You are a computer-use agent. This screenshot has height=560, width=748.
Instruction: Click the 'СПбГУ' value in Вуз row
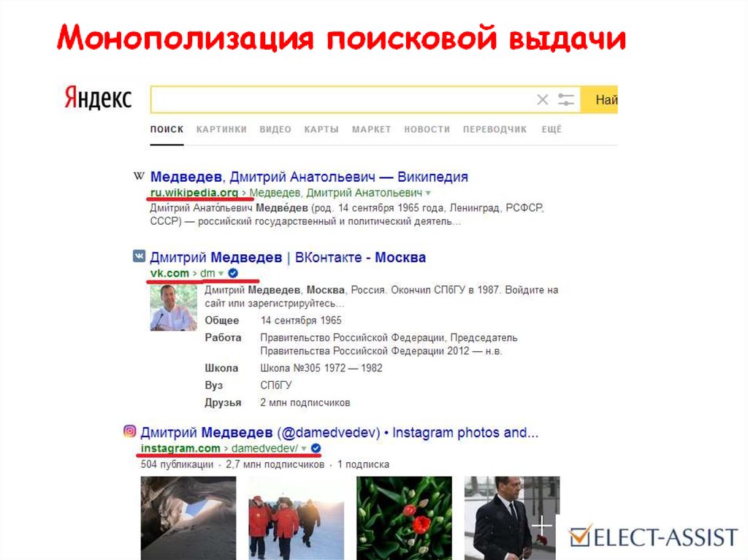[275, 386]
